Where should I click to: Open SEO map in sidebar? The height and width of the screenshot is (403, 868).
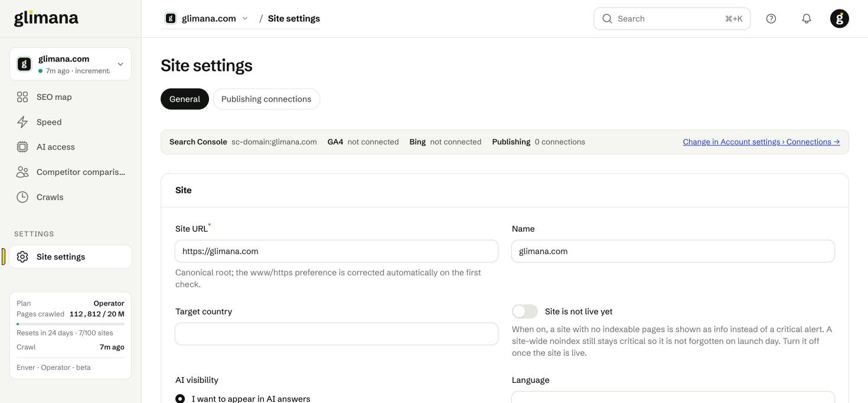pyautogui.click(x=70, y=97)
